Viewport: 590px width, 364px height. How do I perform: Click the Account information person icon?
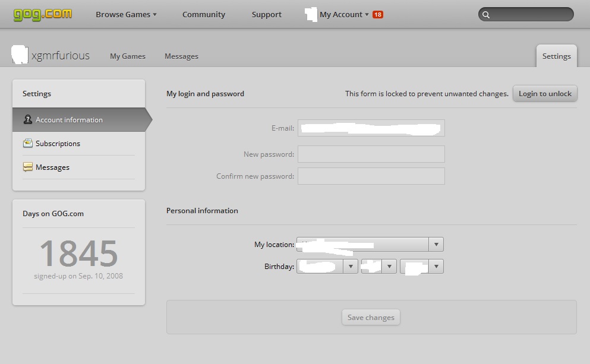click(x=27, y=119)
